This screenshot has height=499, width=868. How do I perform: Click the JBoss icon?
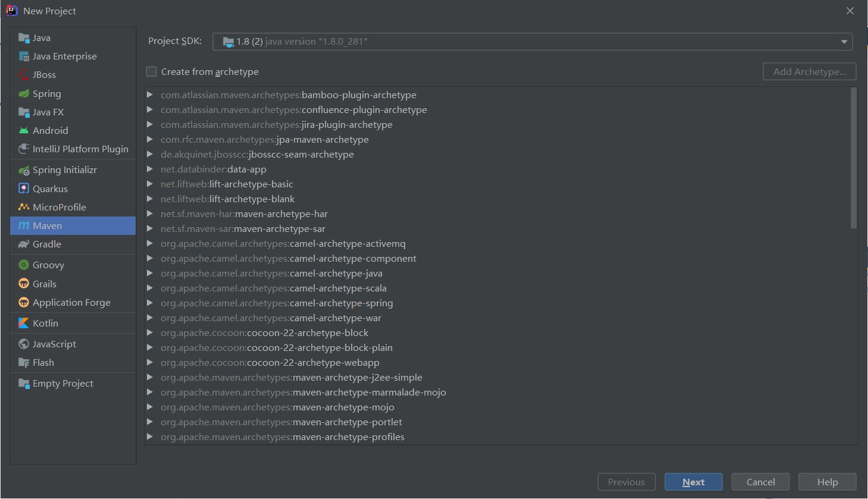[x=24, y=75]
